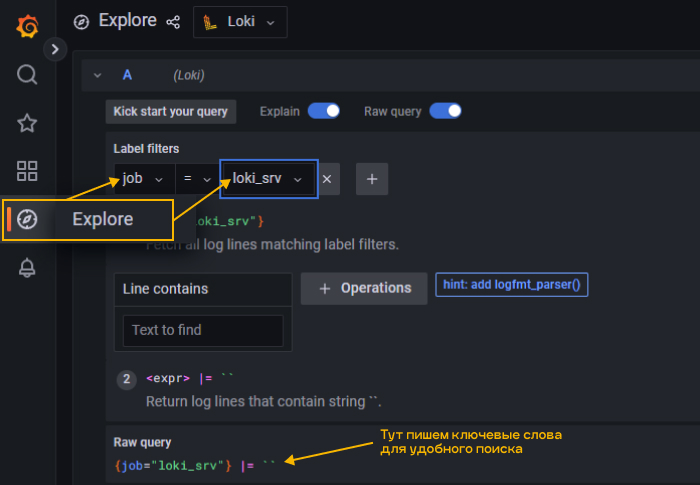Add a label filter with plus button
The image size is (700, 485).
372,179
